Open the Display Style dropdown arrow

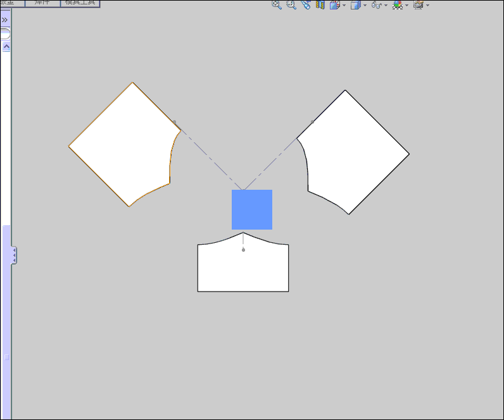365,5
